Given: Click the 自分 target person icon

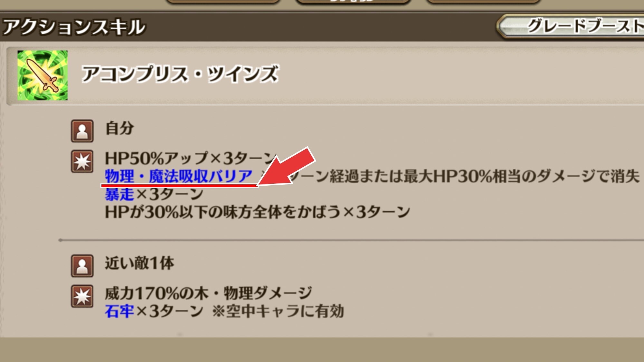Looking at the screenshot, I should (82, 131).
